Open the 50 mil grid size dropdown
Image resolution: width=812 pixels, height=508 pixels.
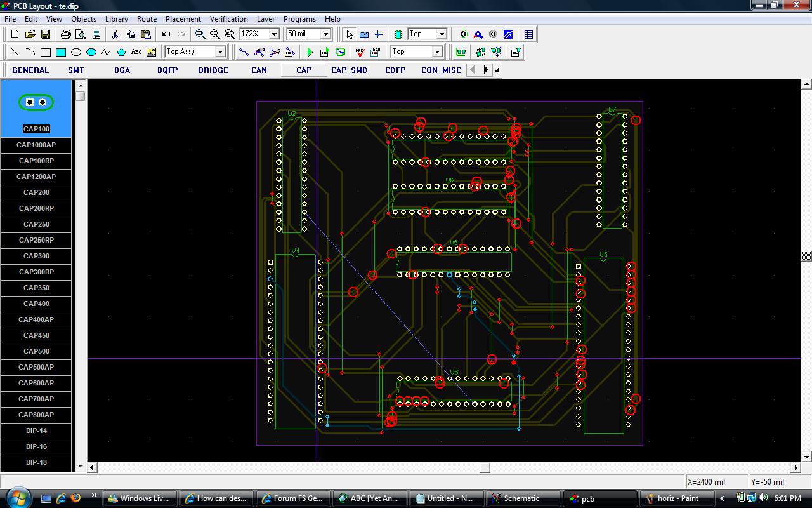click(x=325, y=34)
